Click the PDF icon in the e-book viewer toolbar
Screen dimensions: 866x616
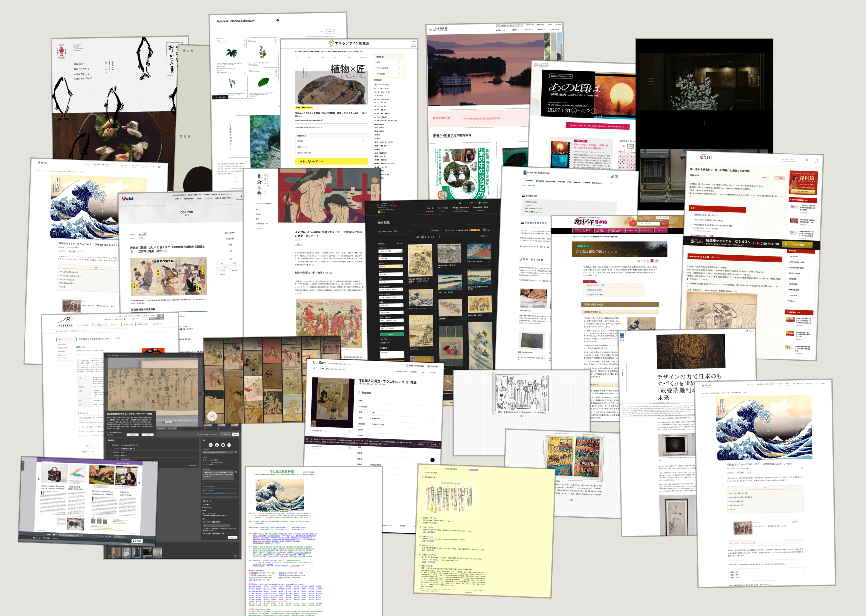pos(53,538)
